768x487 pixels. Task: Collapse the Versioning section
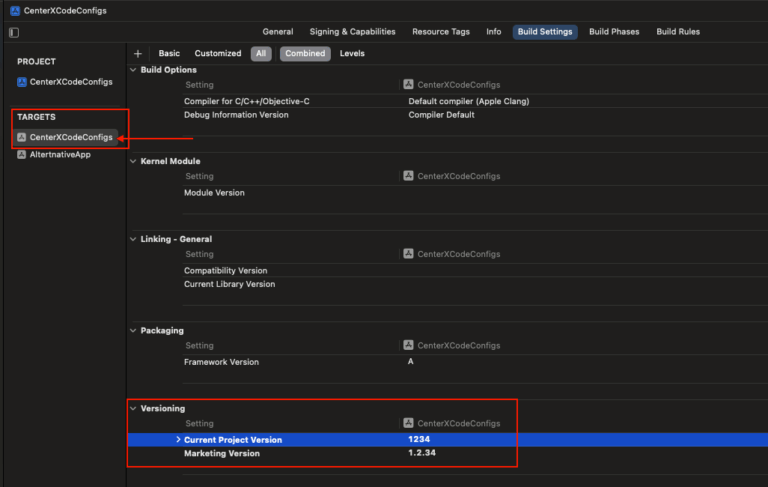click(x=133, y=408)
